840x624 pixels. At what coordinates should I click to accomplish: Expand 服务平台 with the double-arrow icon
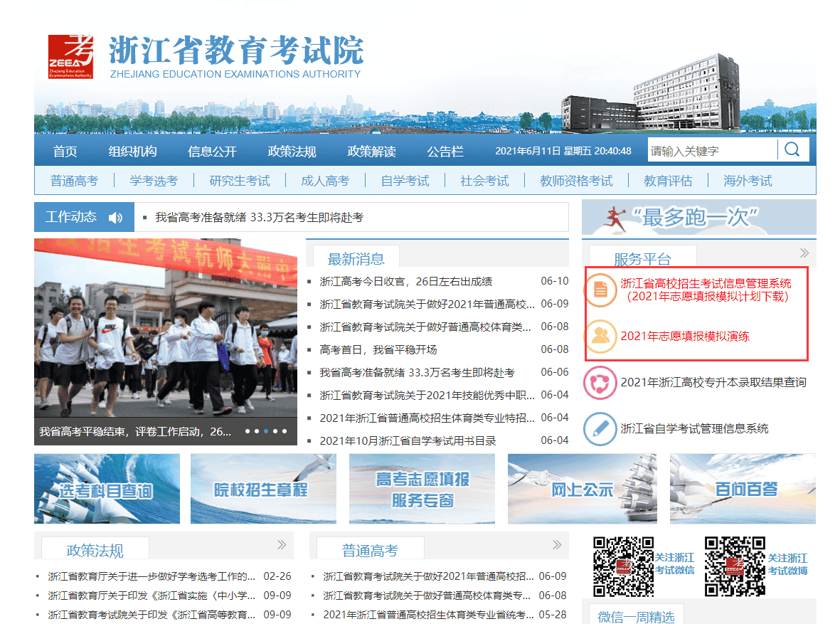coord(804,253)
